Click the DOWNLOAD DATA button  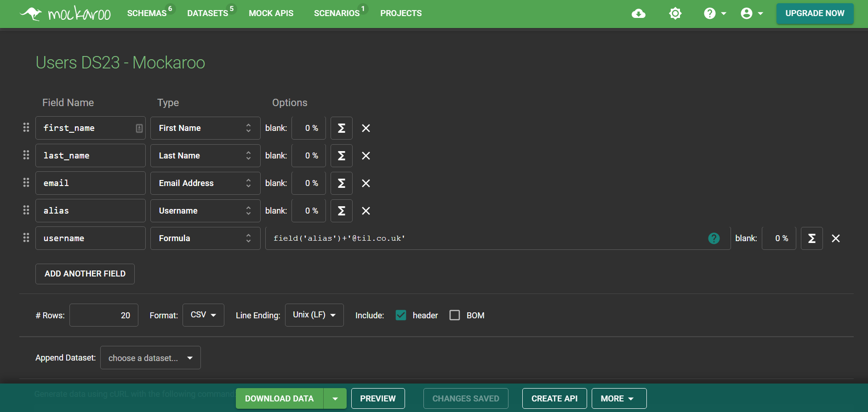[x=280, y=399]
